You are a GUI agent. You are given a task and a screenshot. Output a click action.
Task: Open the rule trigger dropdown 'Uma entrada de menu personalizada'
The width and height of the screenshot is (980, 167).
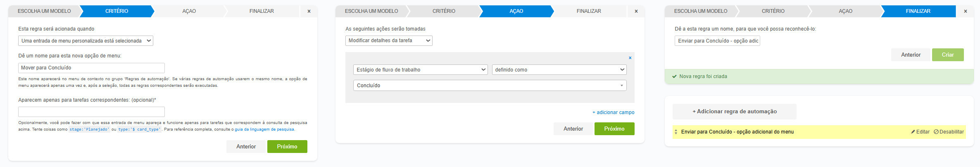click(x=86, y=41)
